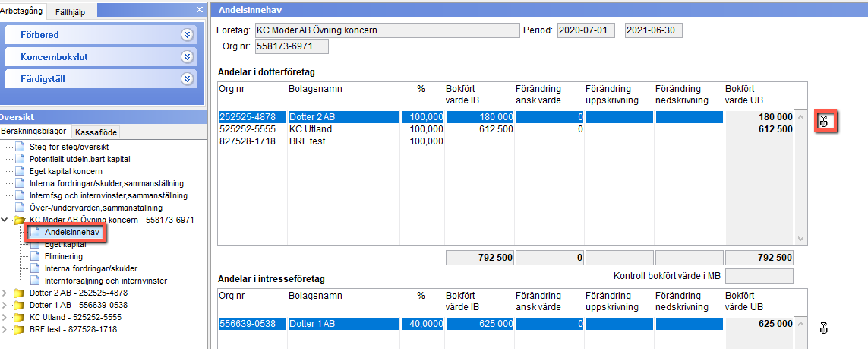Switch to the Kassaflöde tab
The image size is (868, 349).
pyautogui.click(x=96, y=132)
